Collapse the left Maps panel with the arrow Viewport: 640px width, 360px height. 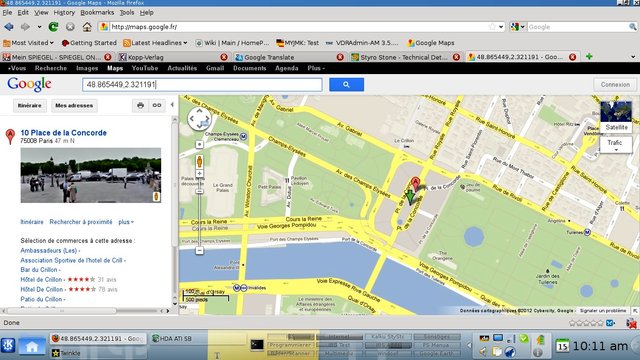click(172, 105)
